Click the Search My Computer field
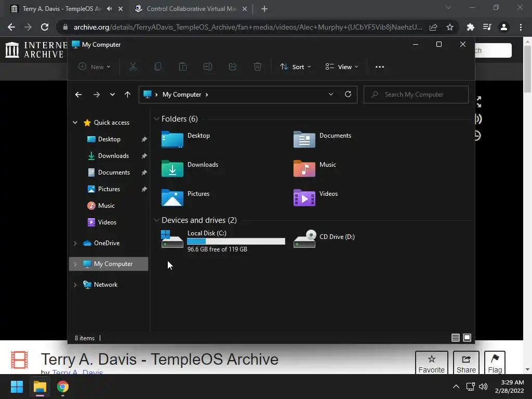 416,95
